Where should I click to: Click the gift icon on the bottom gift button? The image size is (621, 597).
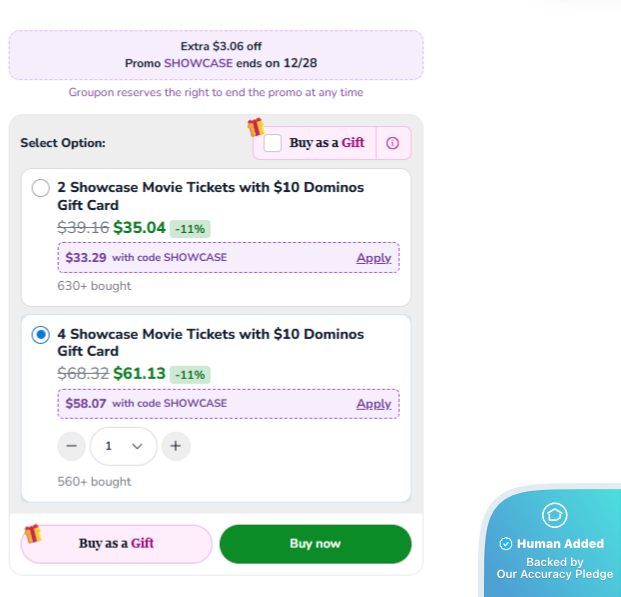(33, 533)
